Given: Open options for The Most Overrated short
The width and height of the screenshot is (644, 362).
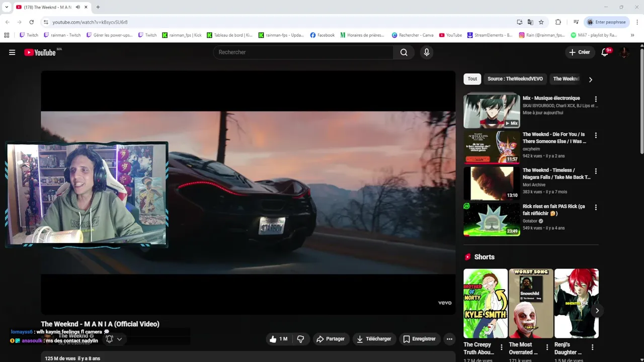Looking at the screenshot, I should coord(547,347).
